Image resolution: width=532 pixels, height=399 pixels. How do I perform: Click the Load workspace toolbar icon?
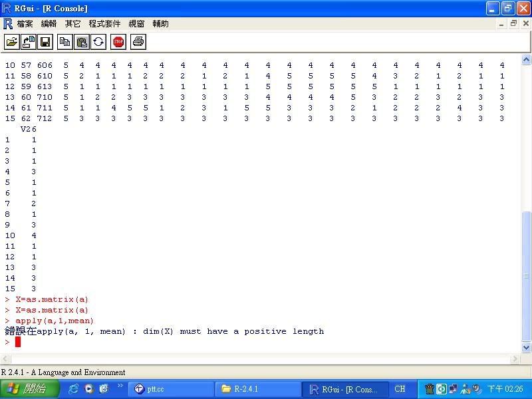pyautogui.click(x=29, y=42)
